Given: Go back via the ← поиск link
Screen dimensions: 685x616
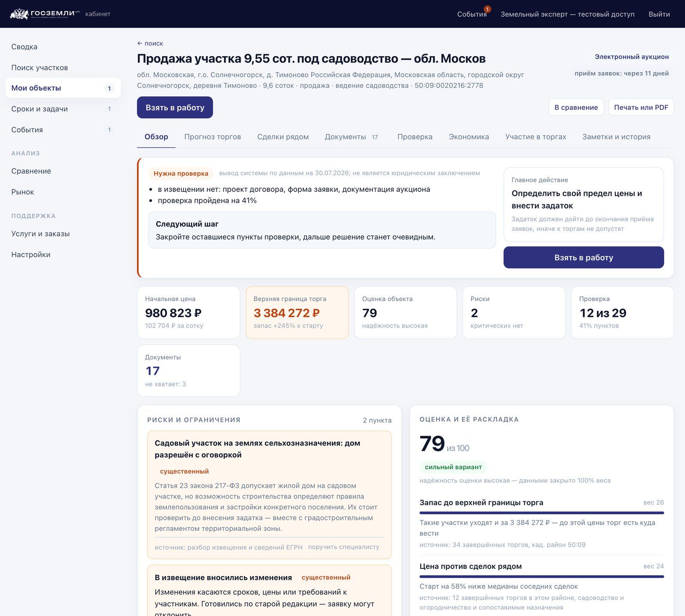Looking at the screenshot, I should coord(150,43).
